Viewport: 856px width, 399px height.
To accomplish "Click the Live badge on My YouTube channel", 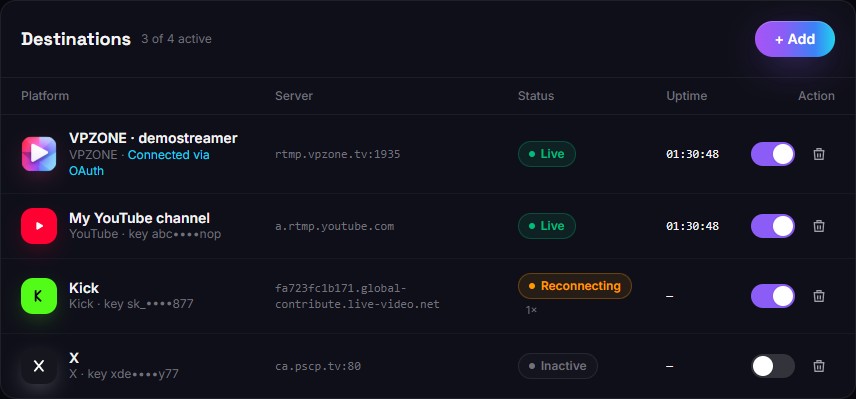I will click(x=546, y=225).
